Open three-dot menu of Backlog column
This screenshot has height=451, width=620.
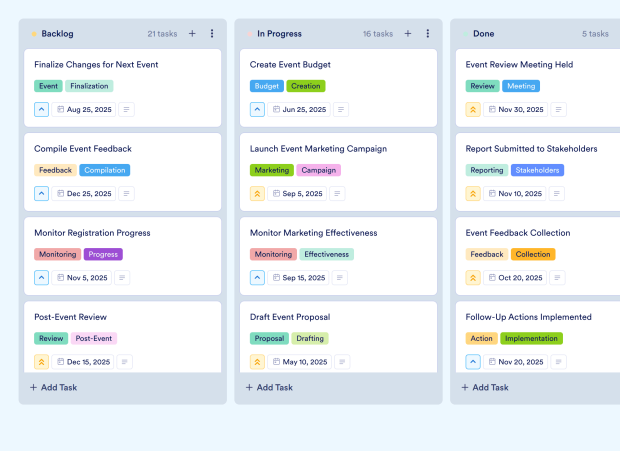pos(212,34)
